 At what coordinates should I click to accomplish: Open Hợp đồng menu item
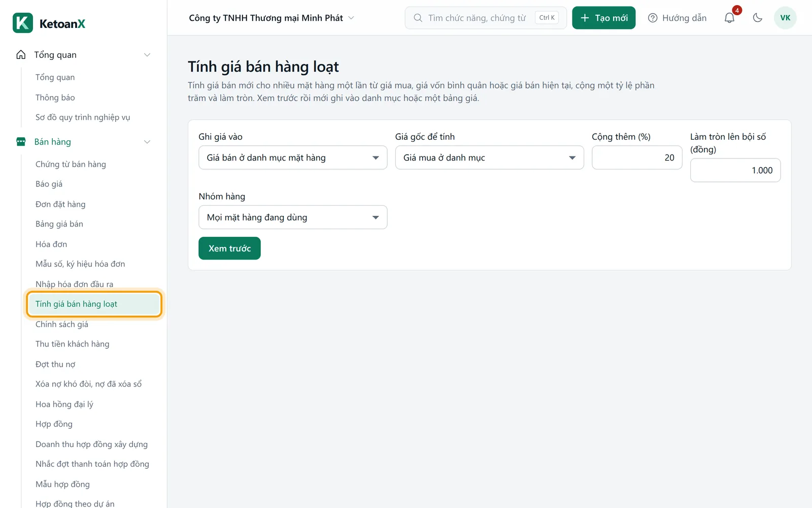point(54,424)
